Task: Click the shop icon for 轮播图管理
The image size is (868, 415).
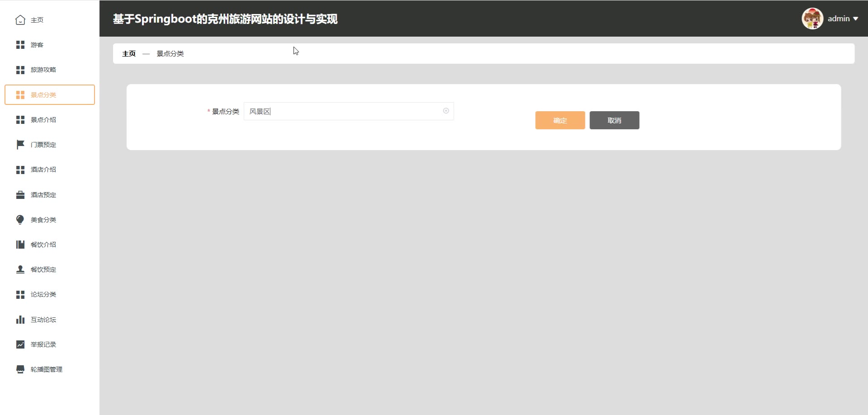Action: click(20, 369)
